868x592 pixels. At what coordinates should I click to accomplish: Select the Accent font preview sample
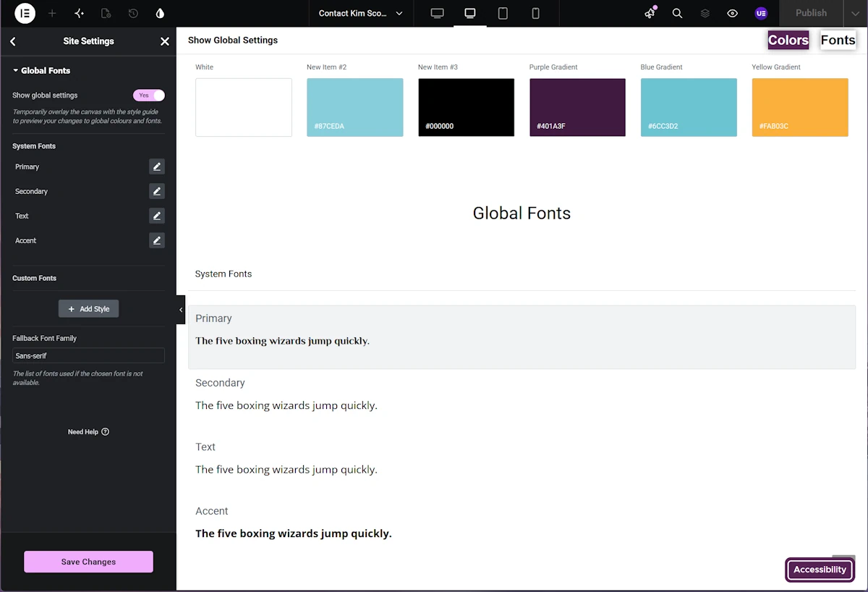[x=294, y=533]
